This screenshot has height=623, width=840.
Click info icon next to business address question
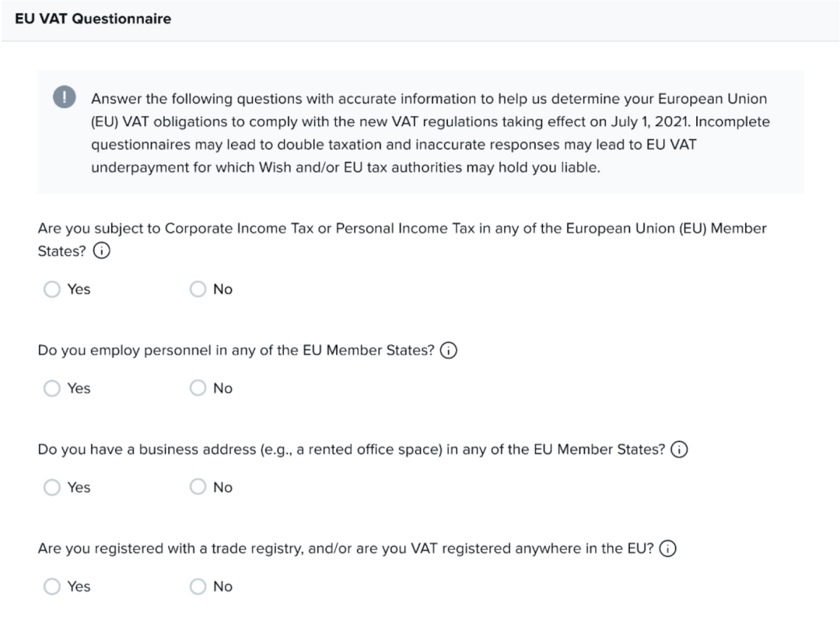pos(680,450)
